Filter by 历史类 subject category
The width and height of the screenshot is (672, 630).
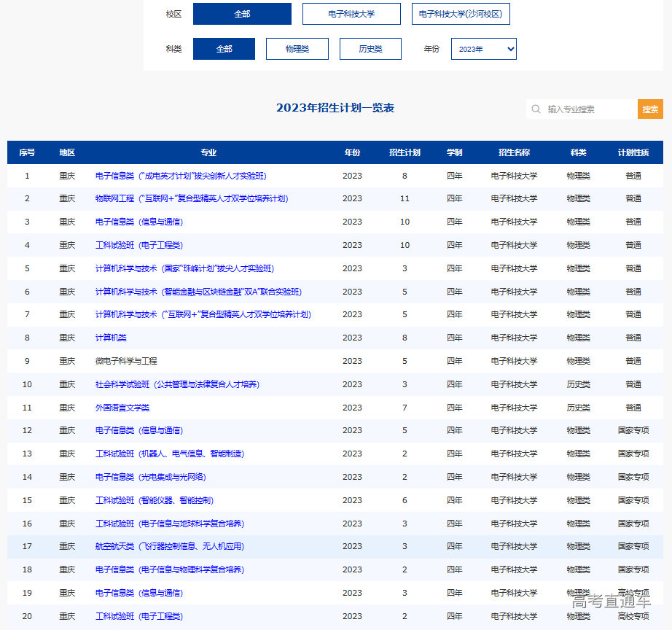[370, 49]
